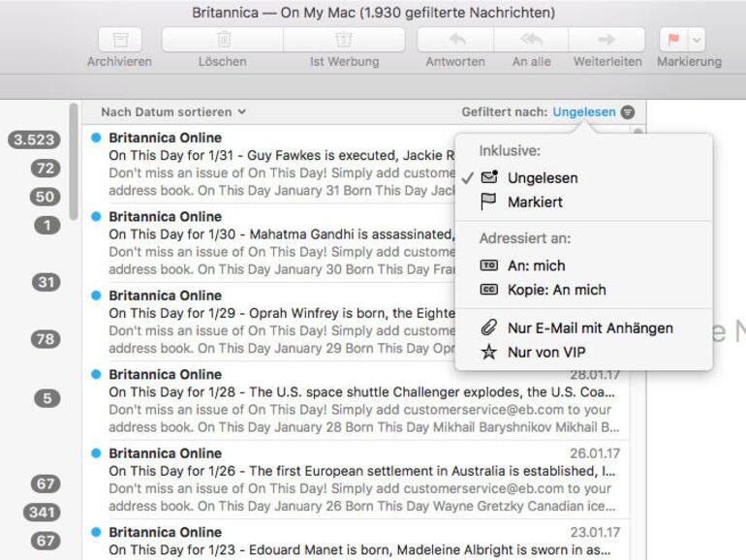Click the blue Ungelesen filter link

pyautogui.click(x=584, y=112)
